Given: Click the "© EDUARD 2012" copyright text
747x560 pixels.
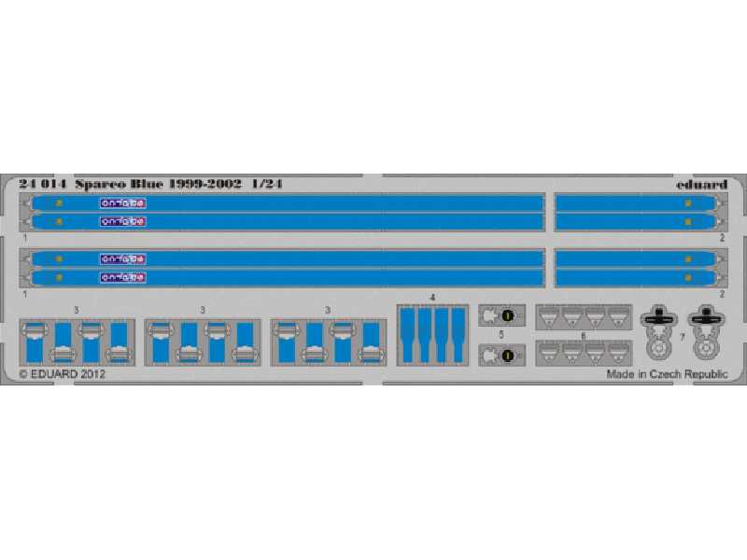Looking at the screenshot, I should point(62,374).
